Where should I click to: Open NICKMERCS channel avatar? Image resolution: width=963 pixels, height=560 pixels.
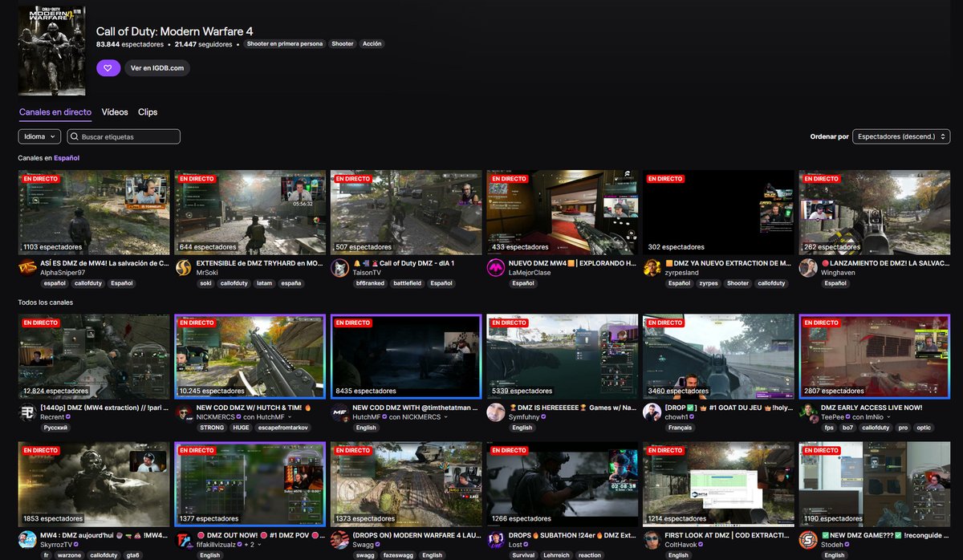tap(183, 412)
